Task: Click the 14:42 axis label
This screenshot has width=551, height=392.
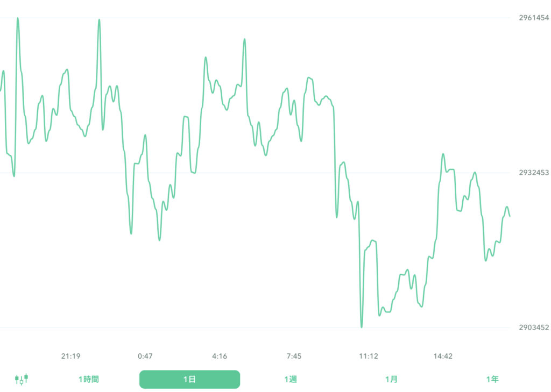Action: (x=443, y=356)
